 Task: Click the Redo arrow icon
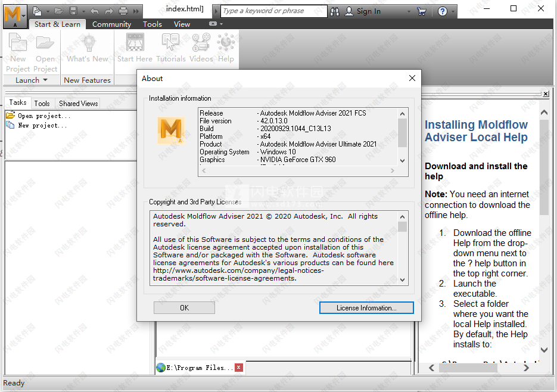coord(109,11)
